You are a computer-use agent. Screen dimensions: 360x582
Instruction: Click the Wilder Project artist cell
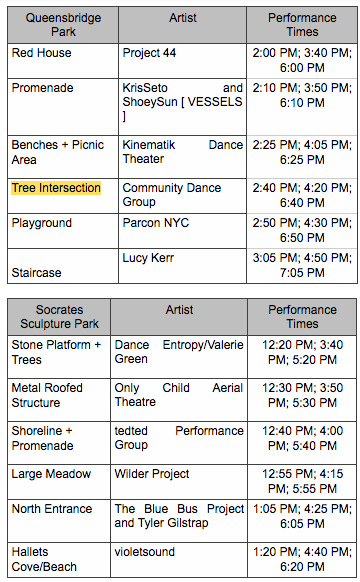point(179,482)
